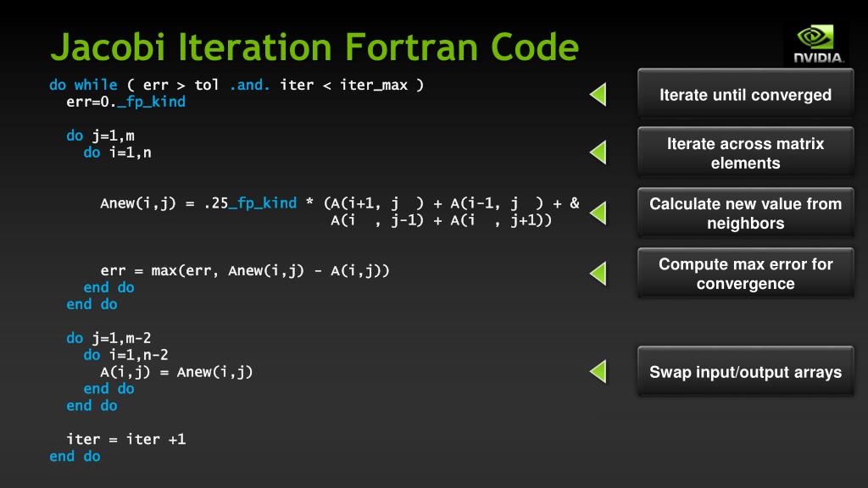Click iter_max in the while condition
868x488 pixels.
coord(374,85)
